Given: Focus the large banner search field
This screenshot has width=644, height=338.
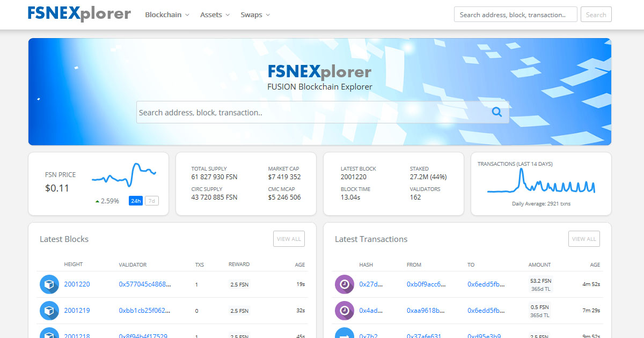Looking at the screenshot, I should coord(323,112).
